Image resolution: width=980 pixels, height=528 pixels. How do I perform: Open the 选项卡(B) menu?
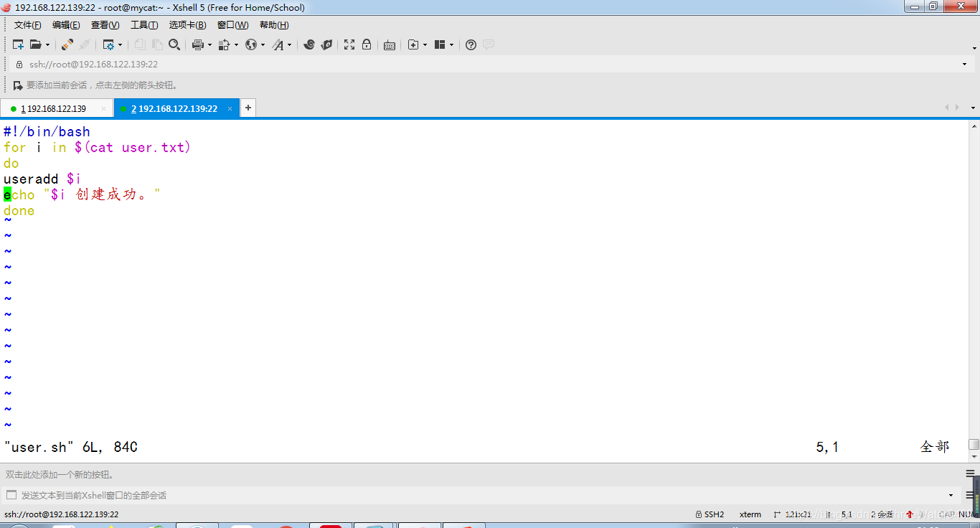pos(187,25)
